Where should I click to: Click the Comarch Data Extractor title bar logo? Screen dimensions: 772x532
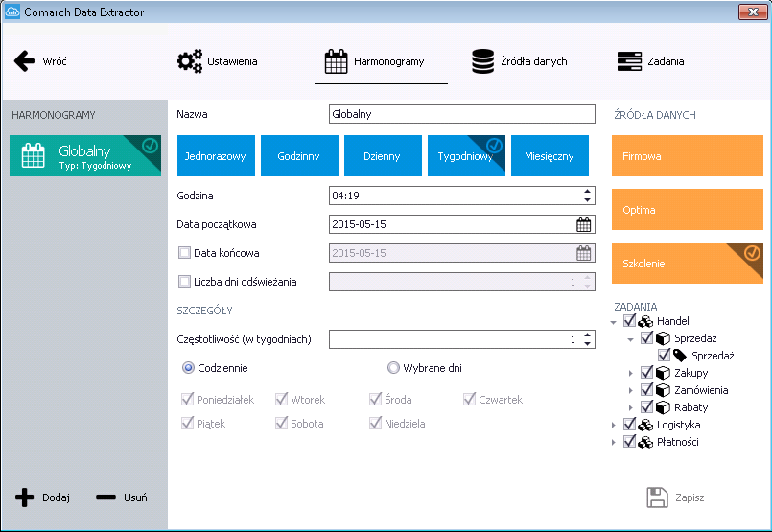pos(12,12)
